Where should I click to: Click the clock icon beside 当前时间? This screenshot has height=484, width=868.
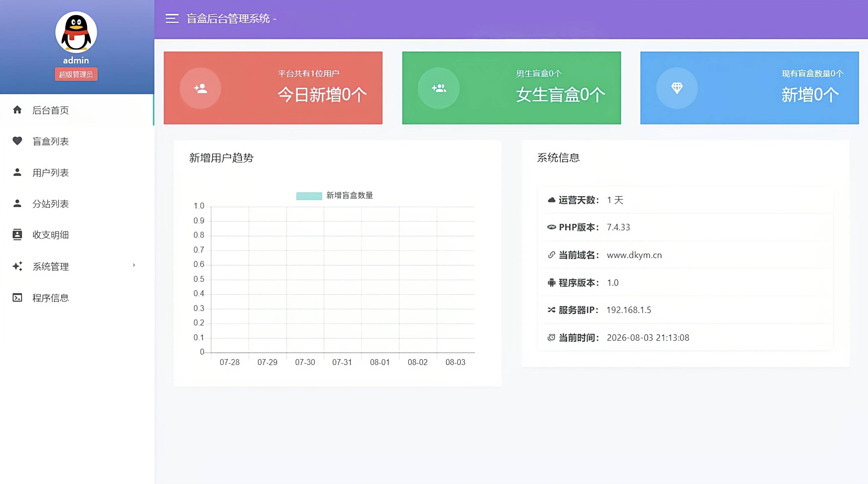click(552, 337)
